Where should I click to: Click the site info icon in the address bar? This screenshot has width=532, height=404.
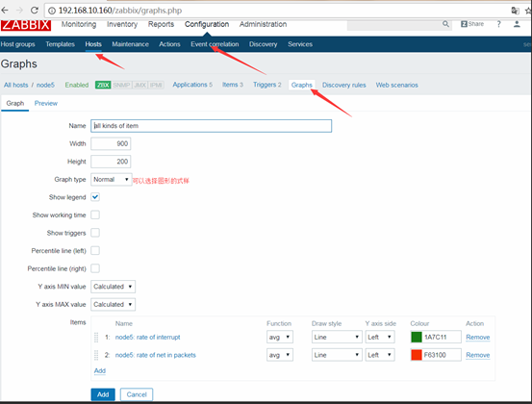[x=52, y=11]
